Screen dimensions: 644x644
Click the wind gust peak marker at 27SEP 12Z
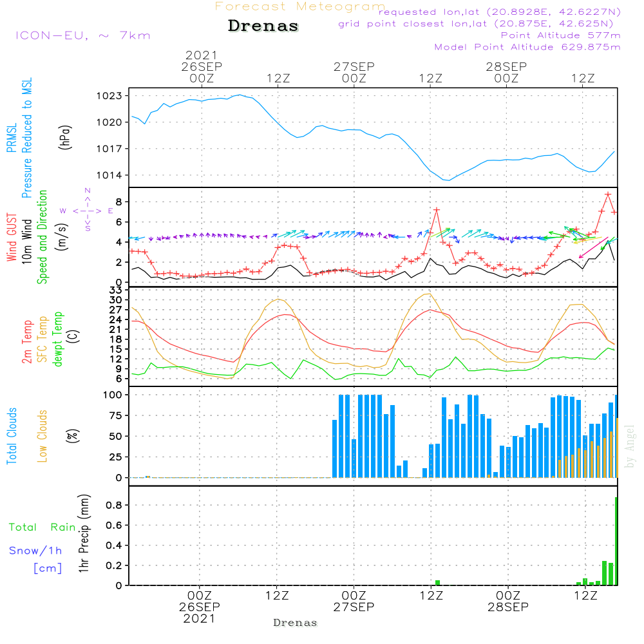437,210
